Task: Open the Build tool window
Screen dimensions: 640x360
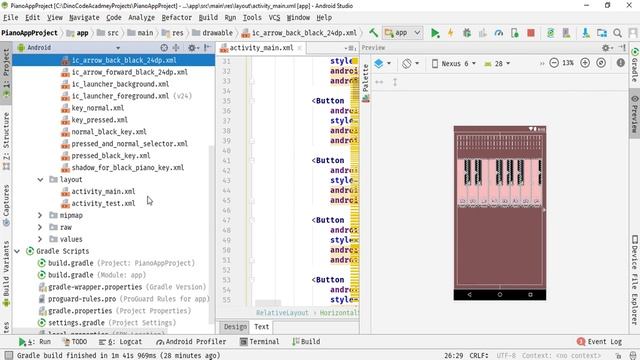Action: [x=306, y=342]
